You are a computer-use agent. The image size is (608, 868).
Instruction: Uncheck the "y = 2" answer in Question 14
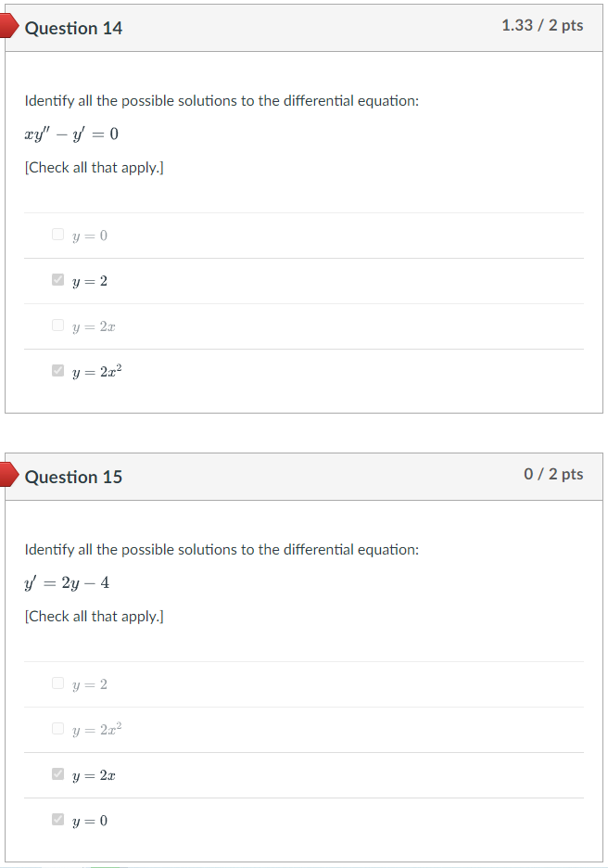point(57,279)
